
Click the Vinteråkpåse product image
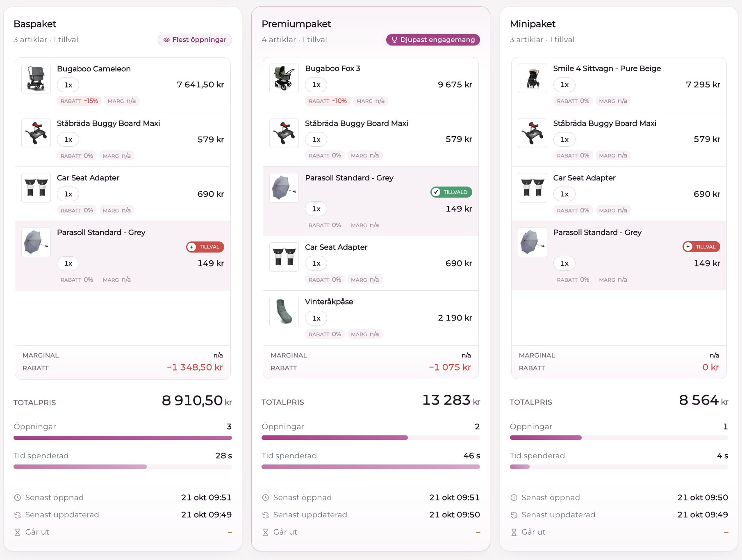point(284,312)
